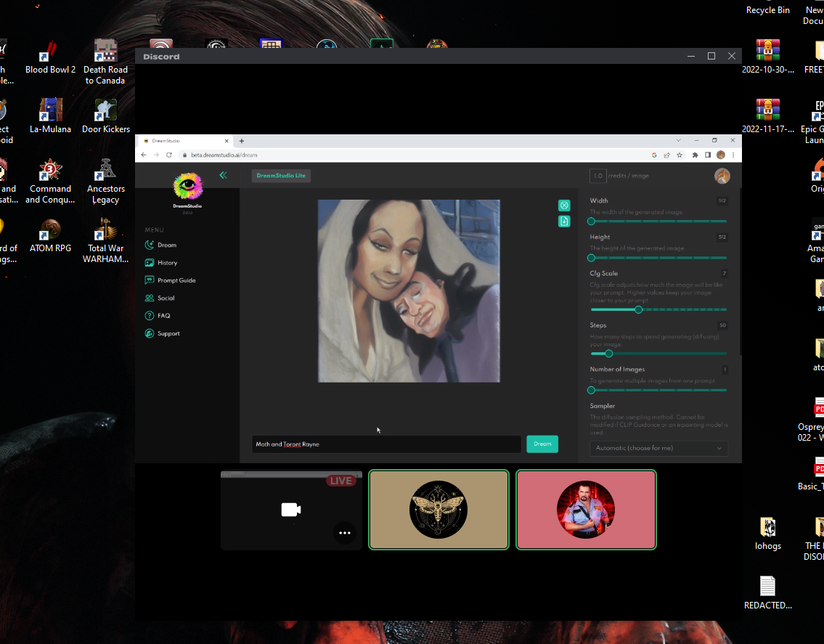824x644 pixels.
Task: Click the credits per image value box
Action: coord(597,176)
